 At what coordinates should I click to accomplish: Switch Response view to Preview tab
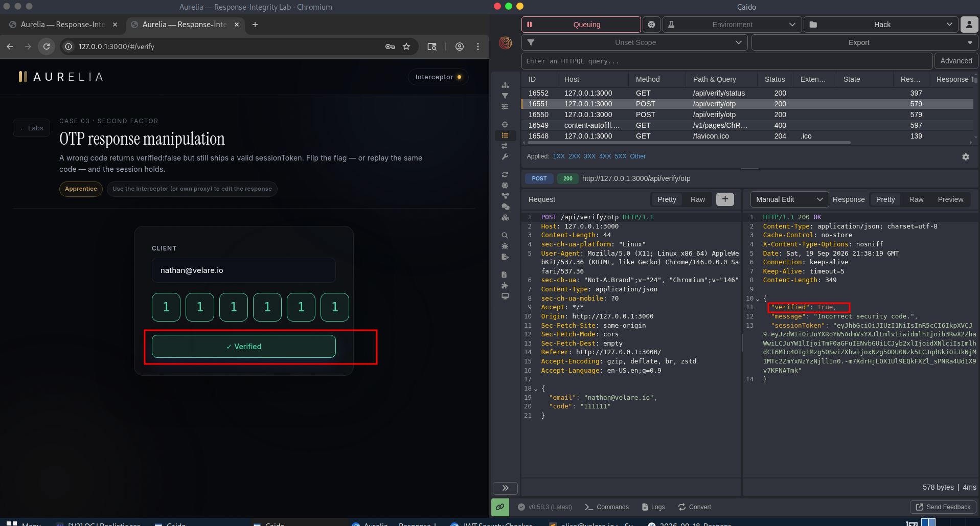click(x=950, y=199)
